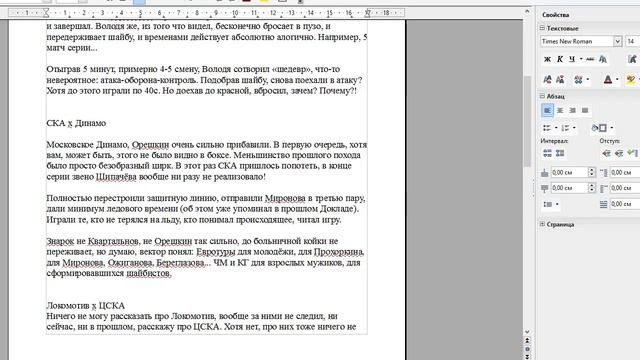Select center alignment paragraph button

point(560,110)
